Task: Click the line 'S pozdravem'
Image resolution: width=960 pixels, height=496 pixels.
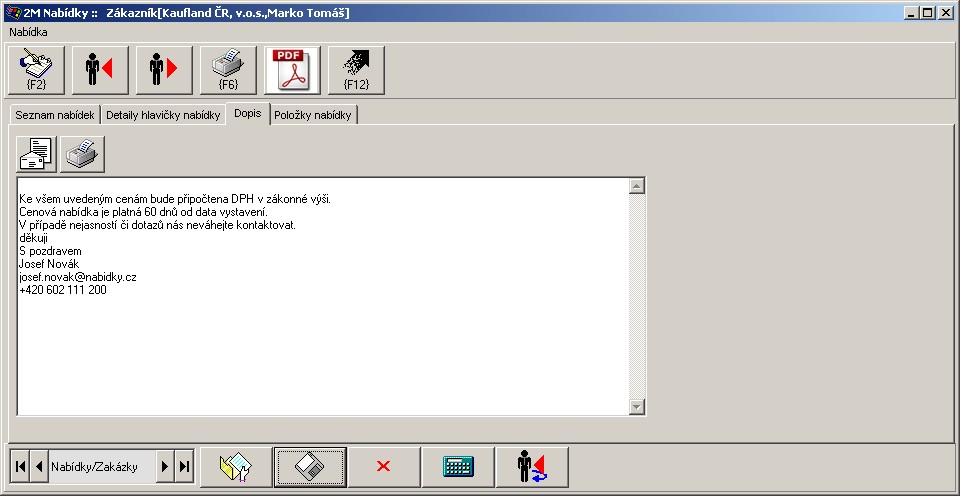Action: (50, 251)
